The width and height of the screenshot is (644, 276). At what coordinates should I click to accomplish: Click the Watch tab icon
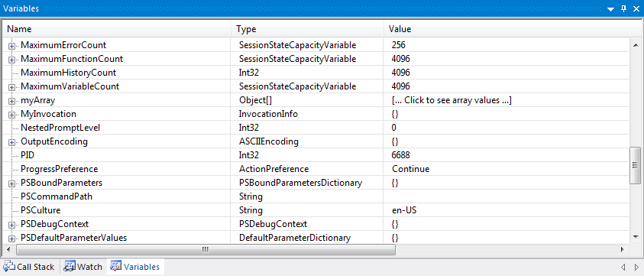pyautogui.click(x=70, y=267)
